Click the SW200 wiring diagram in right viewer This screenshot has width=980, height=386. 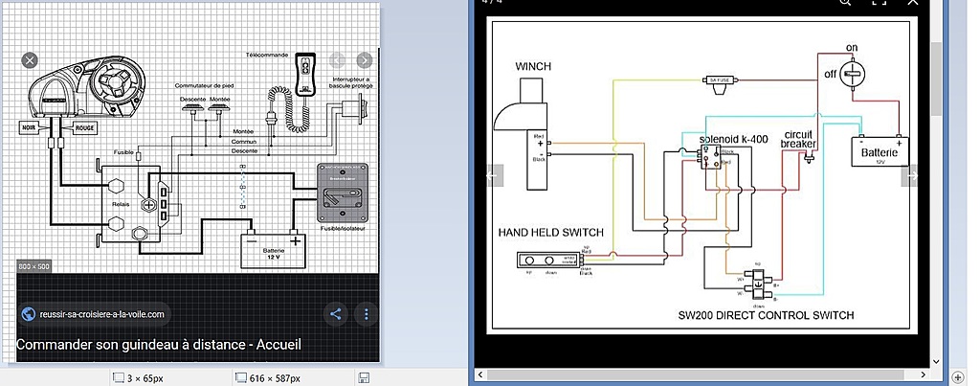pyautogui.click(x=702, y=175)
